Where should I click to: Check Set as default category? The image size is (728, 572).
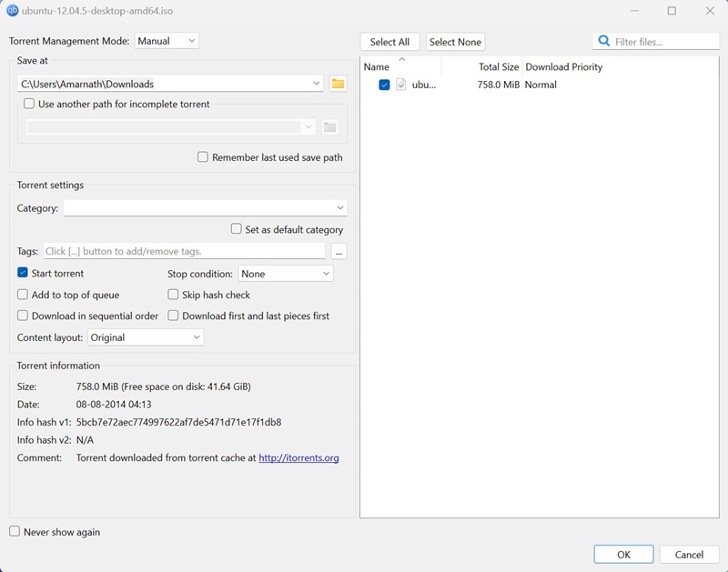(236, 228)
